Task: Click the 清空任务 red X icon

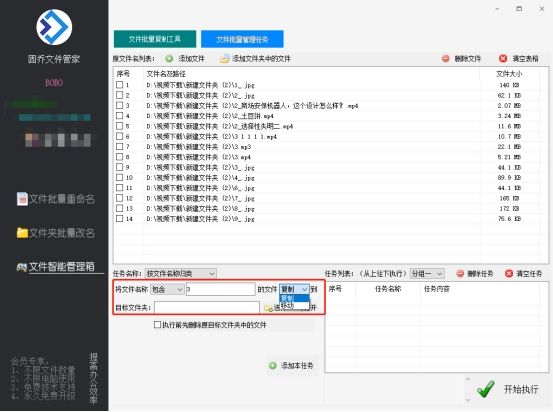Action: point(509,273)
